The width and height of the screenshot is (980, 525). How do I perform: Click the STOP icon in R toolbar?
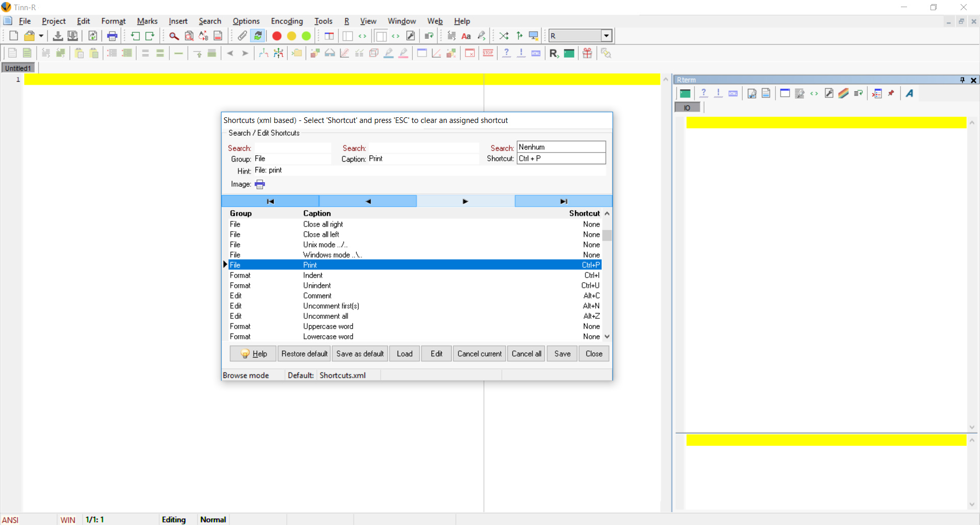[488, 53]
